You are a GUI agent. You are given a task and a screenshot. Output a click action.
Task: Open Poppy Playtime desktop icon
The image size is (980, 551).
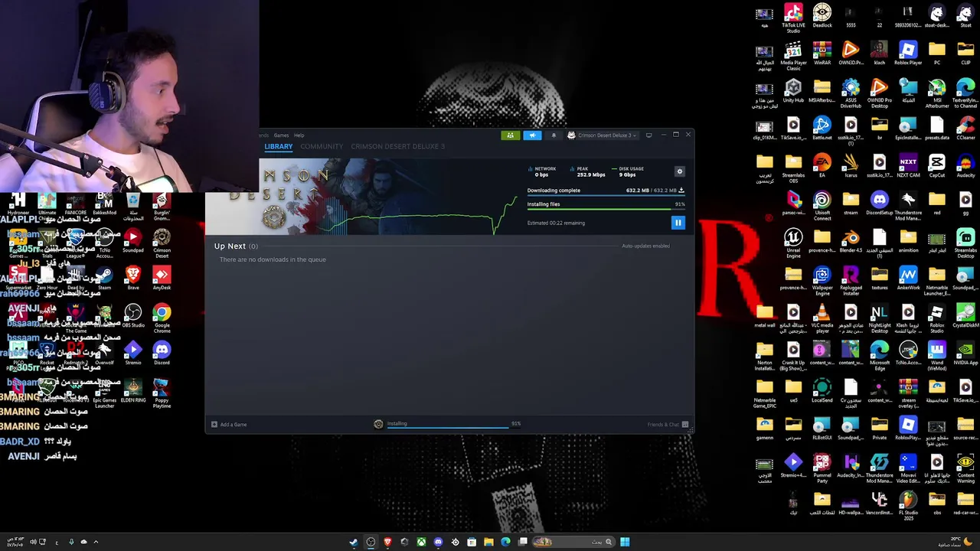click(x=162, y=393)
